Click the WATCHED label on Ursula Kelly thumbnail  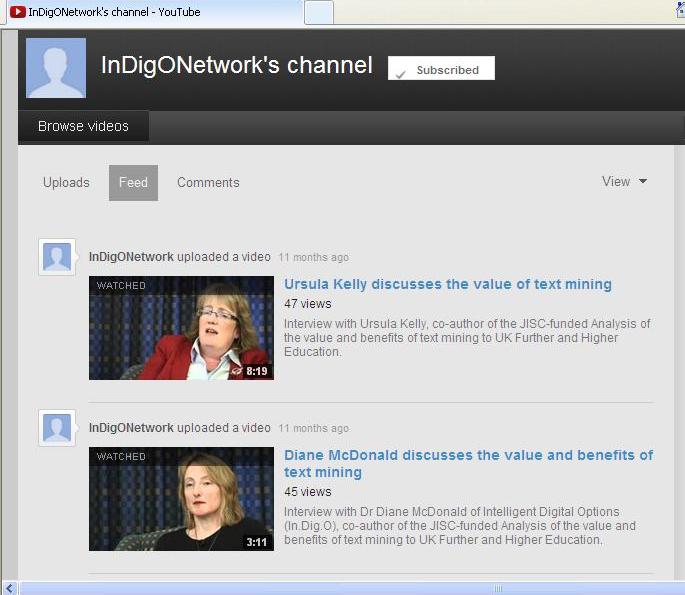[121, 286]
